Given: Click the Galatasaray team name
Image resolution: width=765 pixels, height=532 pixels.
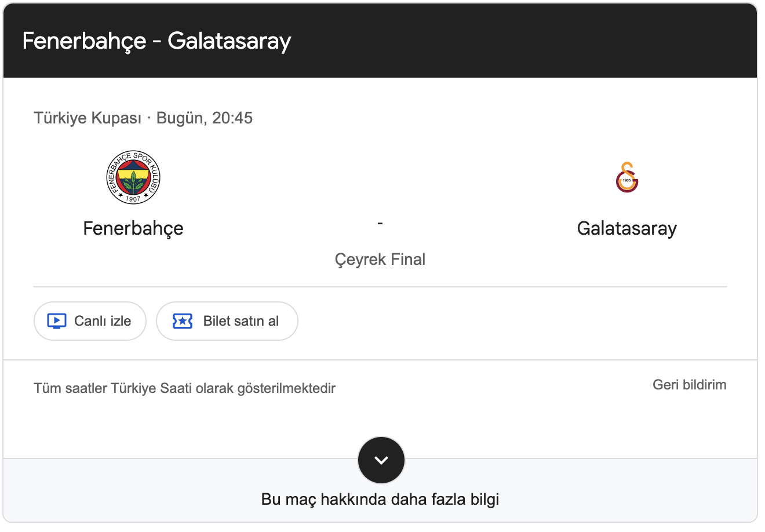Looking at the screenshot, I should pos(626,228).
